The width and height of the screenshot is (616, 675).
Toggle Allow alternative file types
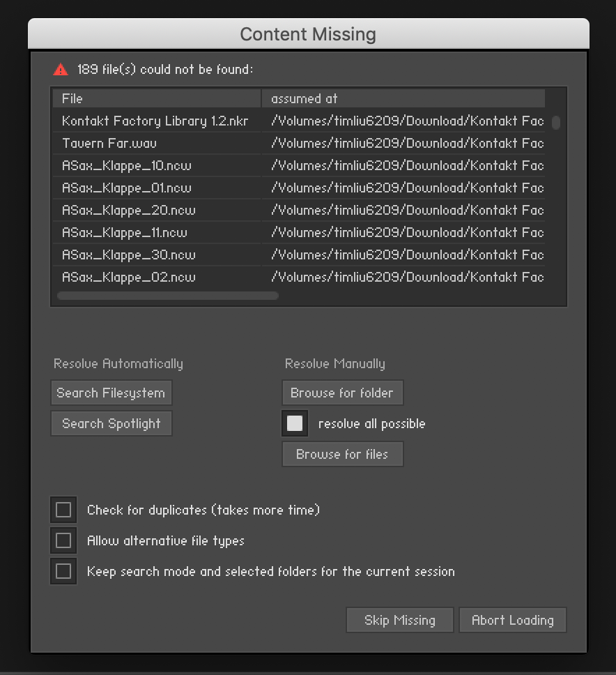63,540
